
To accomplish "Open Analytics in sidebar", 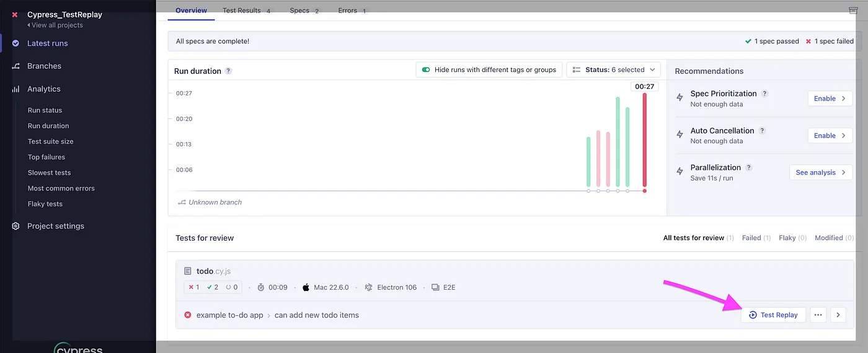I will pyautogui.click(x=44, y=89).
